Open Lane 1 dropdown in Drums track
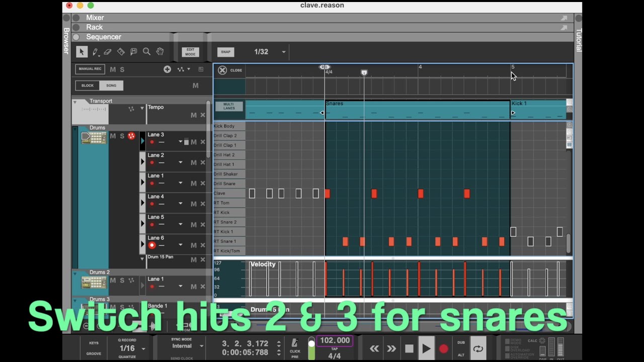 coord(180,183)
